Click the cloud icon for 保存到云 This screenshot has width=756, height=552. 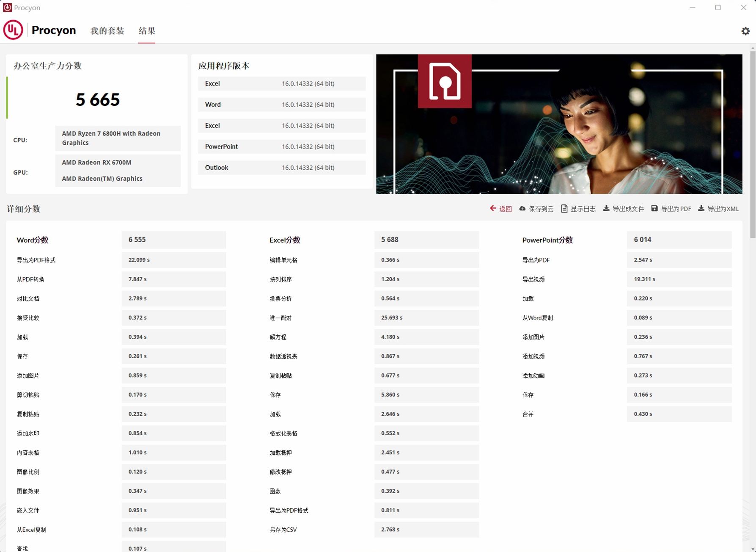523,208
